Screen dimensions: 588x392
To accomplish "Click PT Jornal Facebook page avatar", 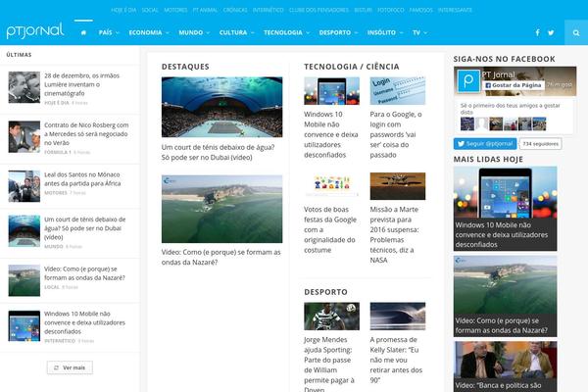I will (468, 80).
